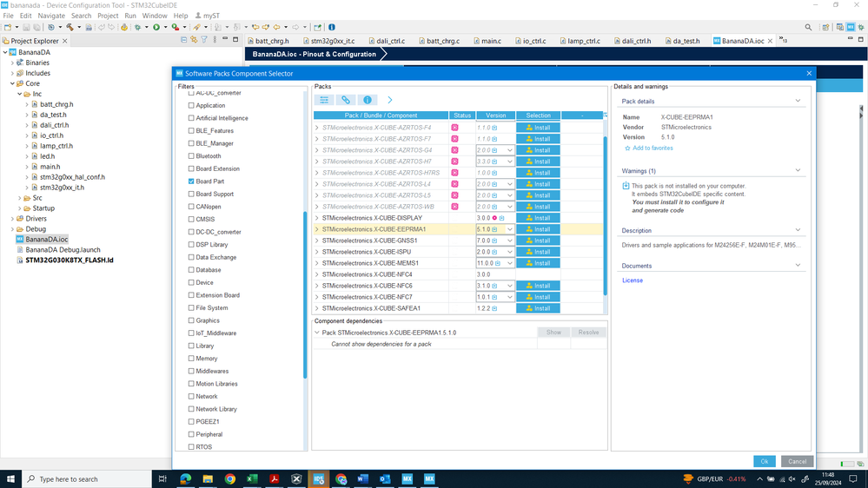Click the status icon for X-CUBE-AZRTOS-G4

coord(454,150)
